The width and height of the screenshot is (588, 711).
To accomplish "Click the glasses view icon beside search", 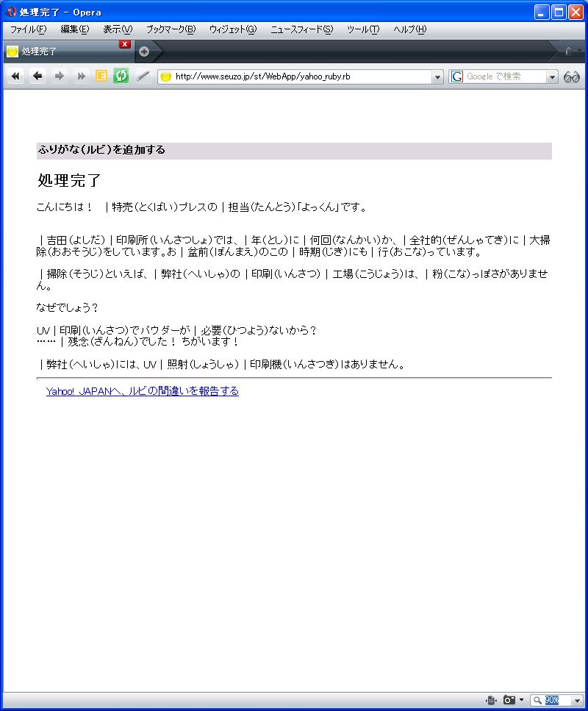I will pos(571,76).
